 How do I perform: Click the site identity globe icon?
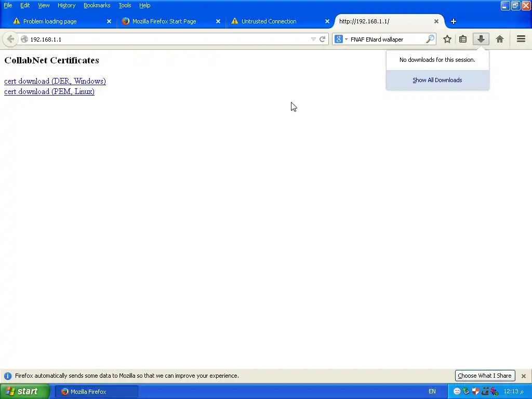click(24, 39)
